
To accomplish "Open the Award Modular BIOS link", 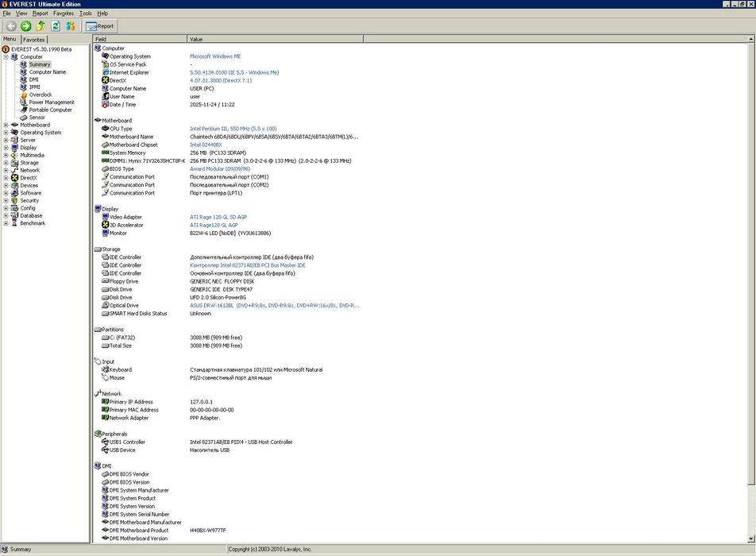I will [220, 168].
